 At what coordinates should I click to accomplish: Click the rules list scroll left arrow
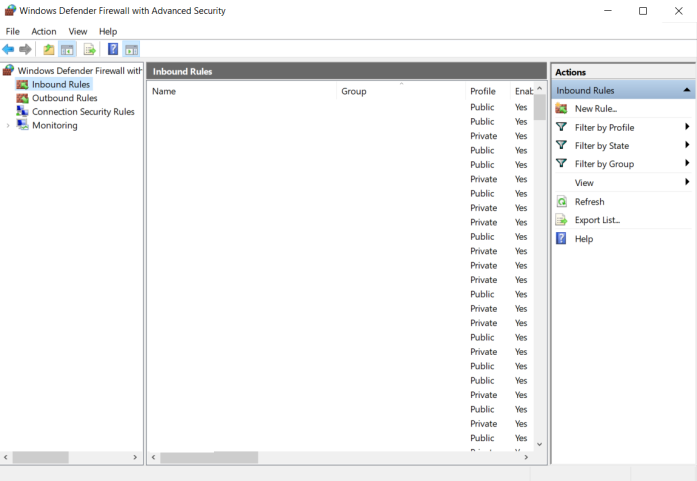pos(153,457)
